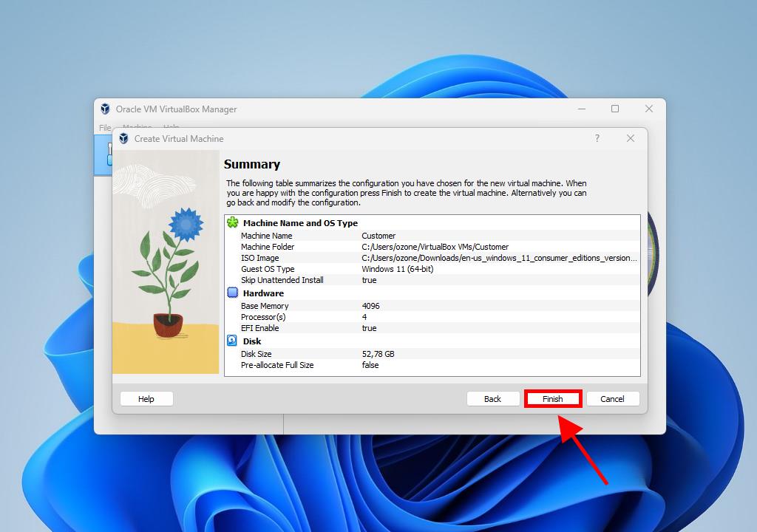This screenshot has width=757, height=532.
Task: Select the Guest OS Type row
Action: point(432,269)
